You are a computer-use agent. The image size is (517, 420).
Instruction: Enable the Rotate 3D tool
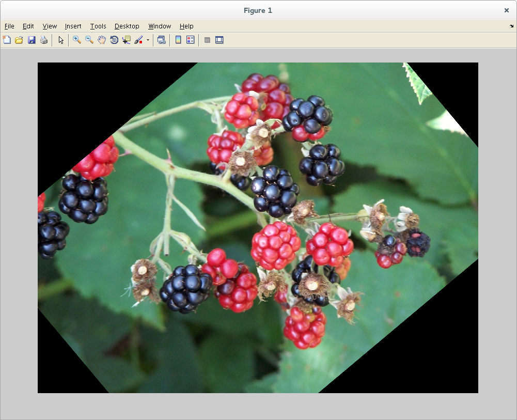click(x=114, y=40)
